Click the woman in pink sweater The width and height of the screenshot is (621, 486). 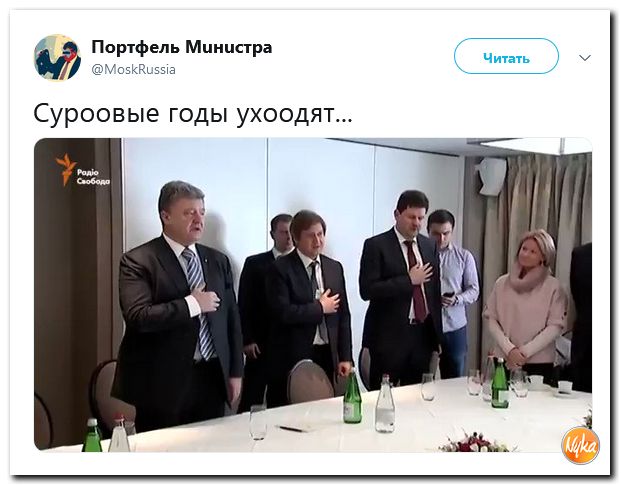[x=526, y=301]
